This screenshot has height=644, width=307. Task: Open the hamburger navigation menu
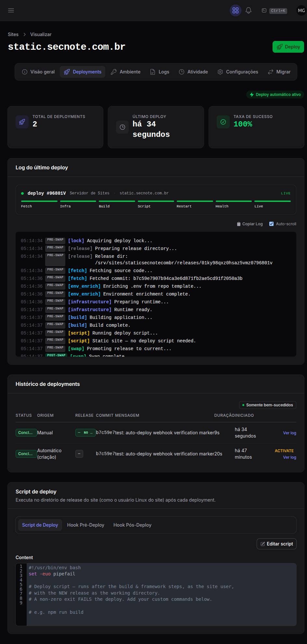pos(11,10)
